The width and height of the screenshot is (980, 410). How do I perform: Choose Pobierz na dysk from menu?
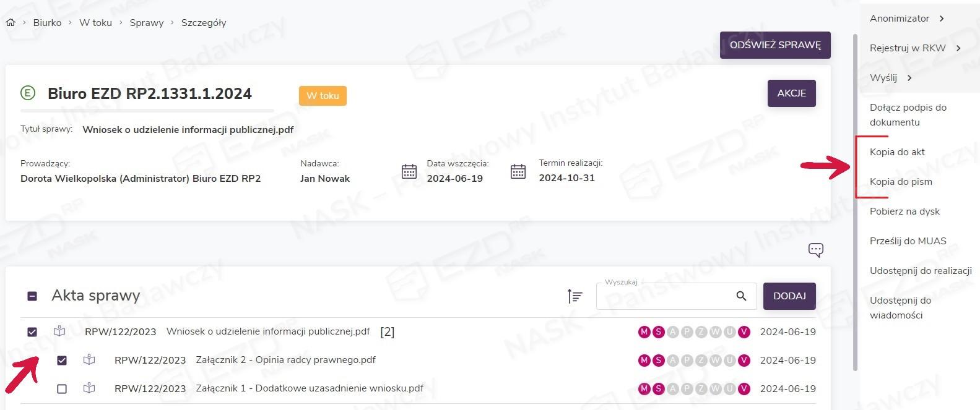tap(904, 211)
